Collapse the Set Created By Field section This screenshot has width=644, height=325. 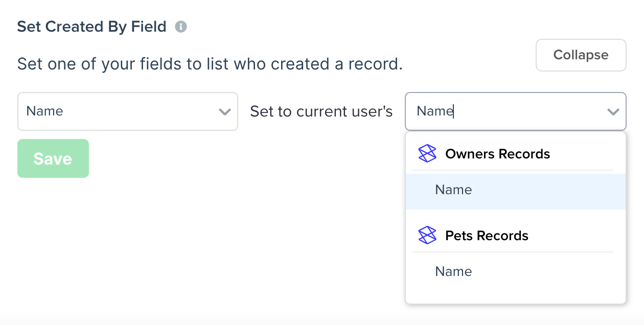[581, 55]
